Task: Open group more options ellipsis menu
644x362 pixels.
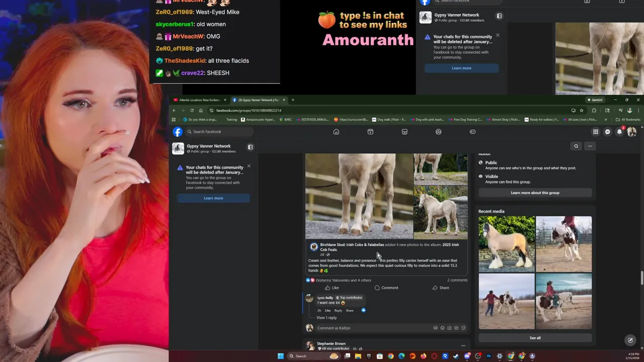Action: coord(590,146)
